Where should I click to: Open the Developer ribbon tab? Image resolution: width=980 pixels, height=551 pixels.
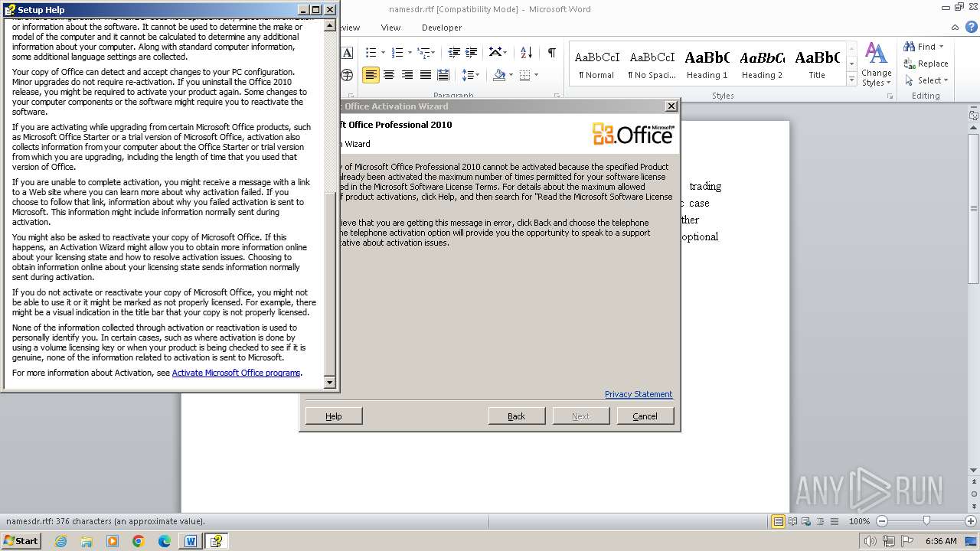[x=442, y=28]
